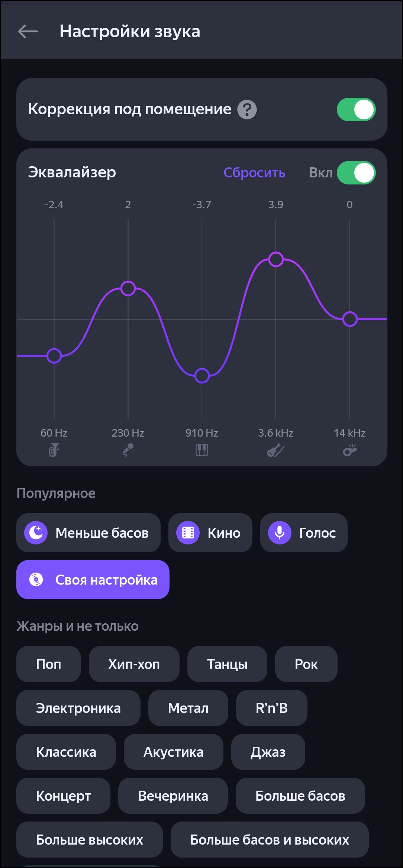Choose the Голос preset
The width and height of the screenshot is (403, 868).
(x=303, y=533)
